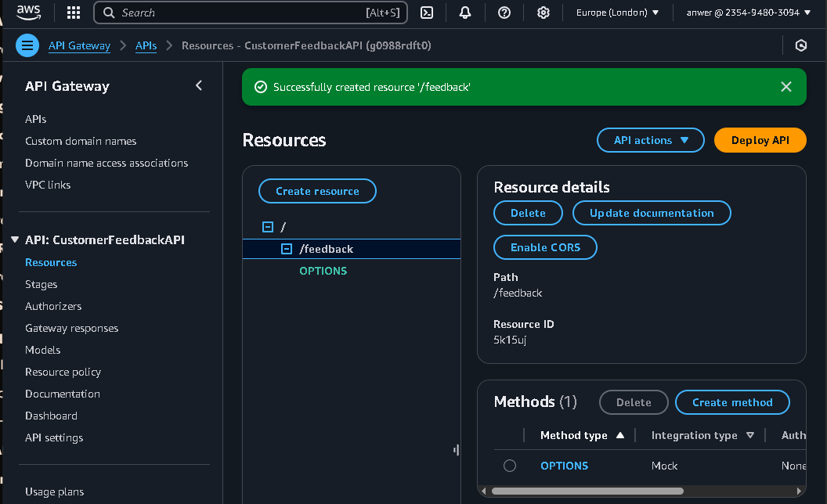Open Custom domain names
Screen dimensions: 827x504
(x=81, y=142)
